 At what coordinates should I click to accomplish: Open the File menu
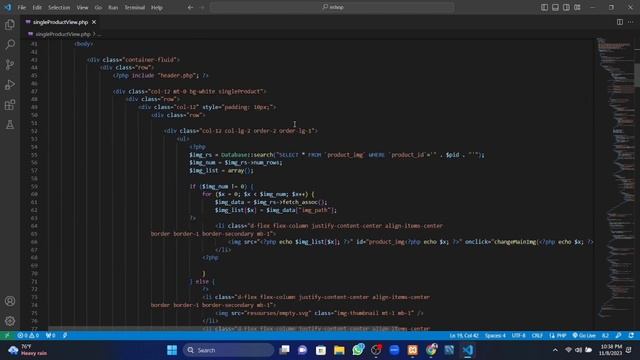[x=22, y=7]
